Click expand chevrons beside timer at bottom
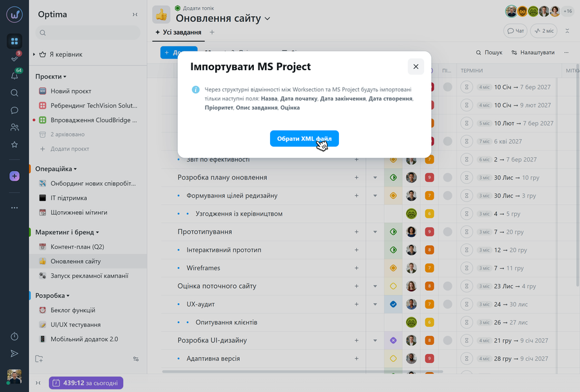 tap(38, 383)
